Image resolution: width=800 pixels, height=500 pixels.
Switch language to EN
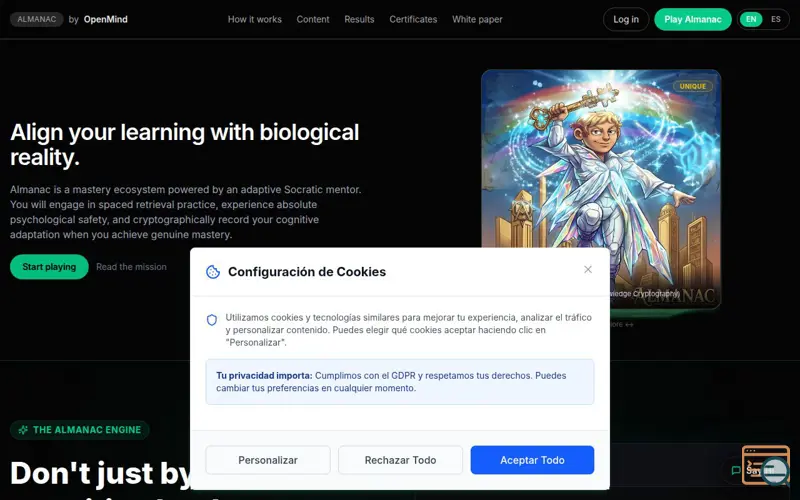click(751, 19)
